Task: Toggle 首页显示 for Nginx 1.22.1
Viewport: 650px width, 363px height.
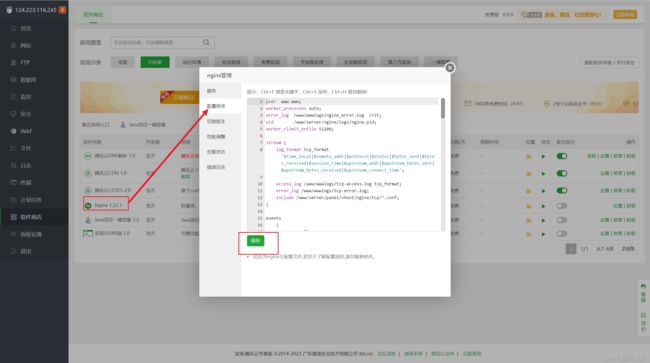Action: click(x=562, y=206)
